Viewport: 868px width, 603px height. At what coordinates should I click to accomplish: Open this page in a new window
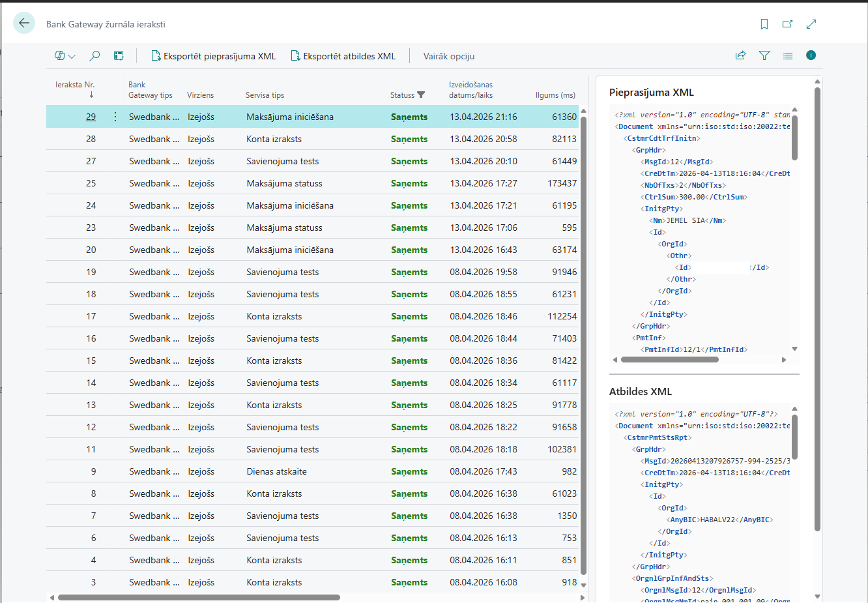787,24
